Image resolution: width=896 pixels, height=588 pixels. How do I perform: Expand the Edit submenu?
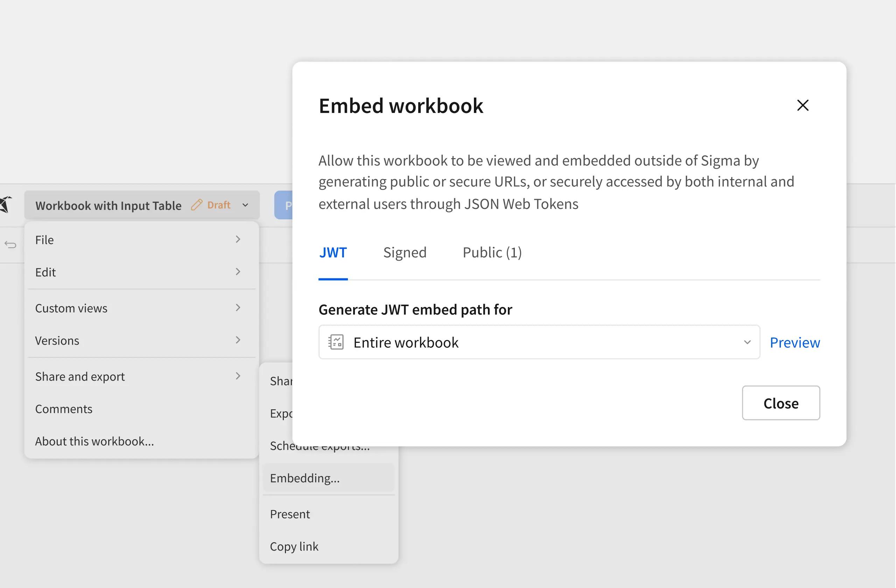(141, 272)
